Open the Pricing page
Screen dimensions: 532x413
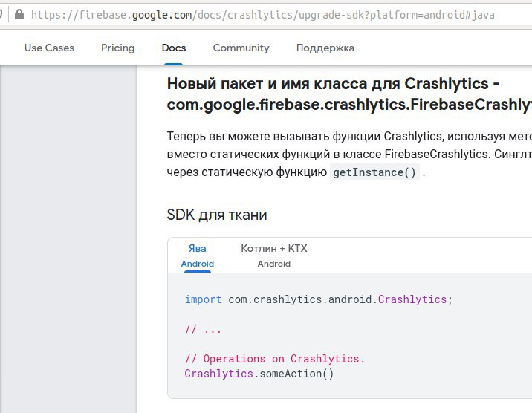pyautogui.click(x=117, y=48)
